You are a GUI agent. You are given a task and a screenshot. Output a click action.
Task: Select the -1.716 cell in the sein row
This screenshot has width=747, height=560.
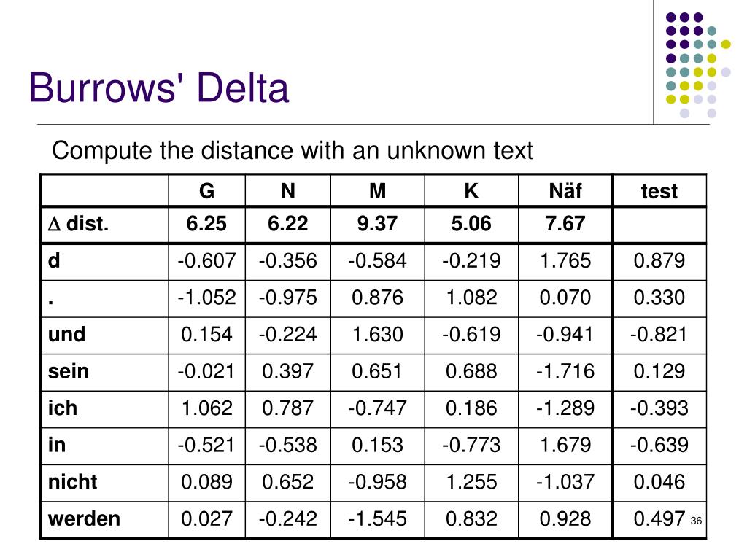pos(565,371)
